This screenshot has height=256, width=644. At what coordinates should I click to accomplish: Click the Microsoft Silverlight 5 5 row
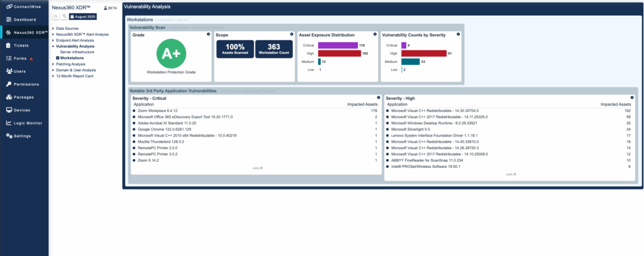[x=509, y=129]
